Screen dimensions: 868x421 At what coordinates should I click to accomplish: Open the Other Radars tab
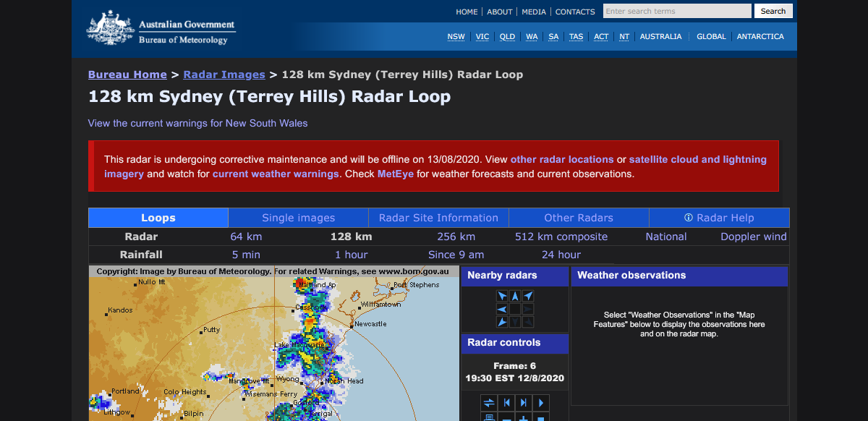tap(578, 218)
